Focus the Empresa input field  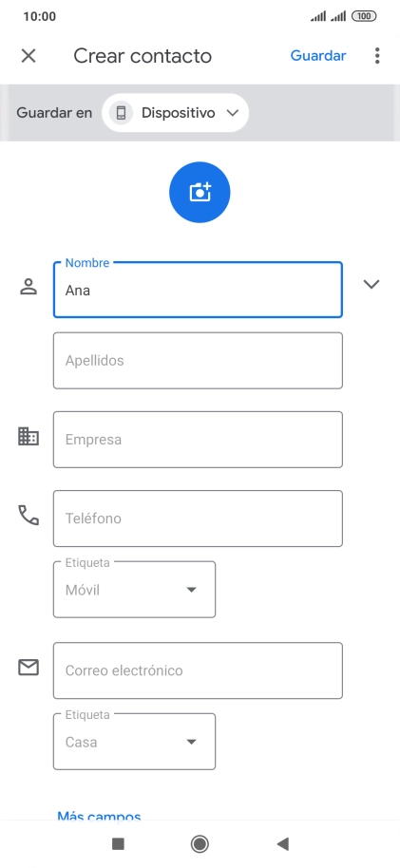[x=198, y=440]
